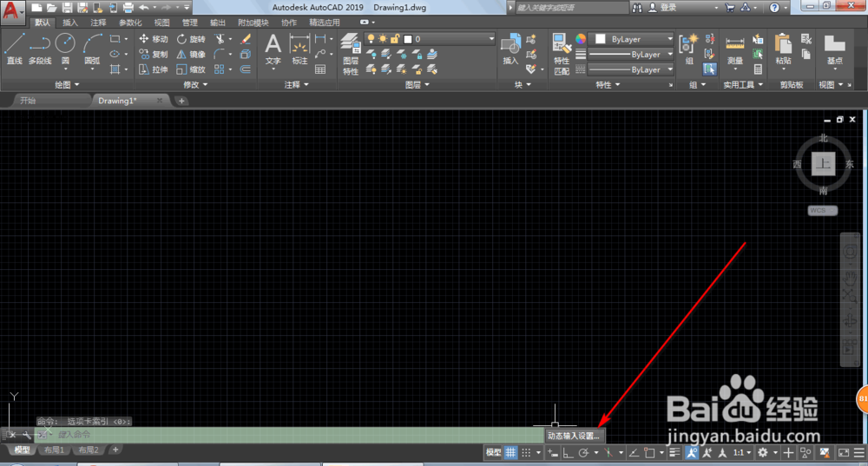Open 图层特性 (Layer Properties) manager
The image size is (868, 466).
(x=350, y=54)
